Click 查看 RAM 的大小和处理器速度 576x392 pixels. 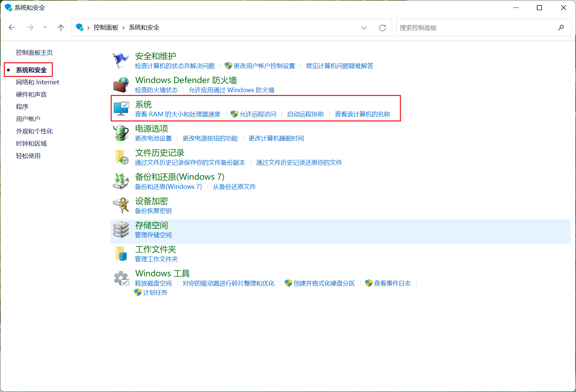[178, 114]
